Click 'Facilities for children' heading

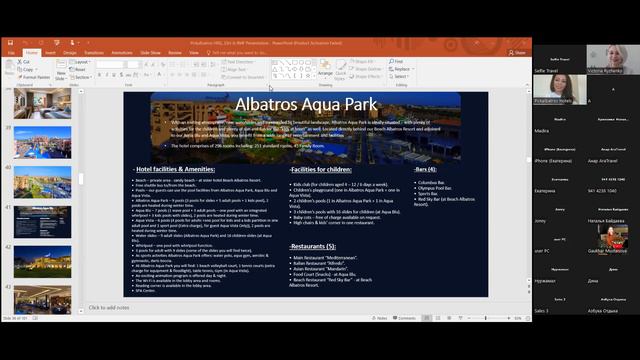pyautogui.click(x=321, y=169)
